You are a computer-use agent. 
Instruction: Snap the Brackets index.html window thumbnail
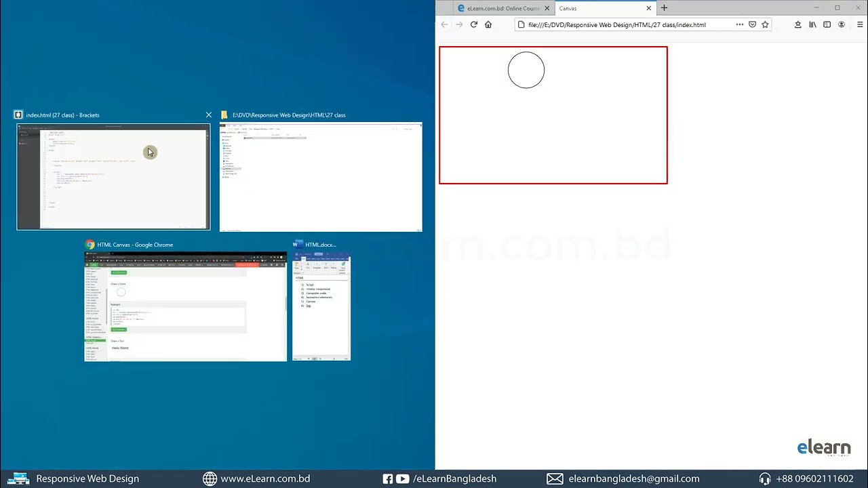pyautogui.click(x=113, y=177)
